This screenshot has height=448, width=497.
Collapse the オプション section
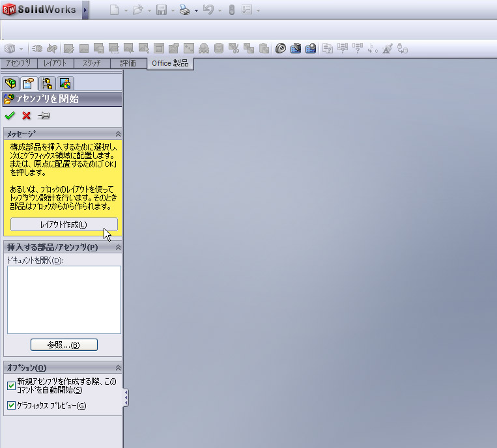click(118, 368)
